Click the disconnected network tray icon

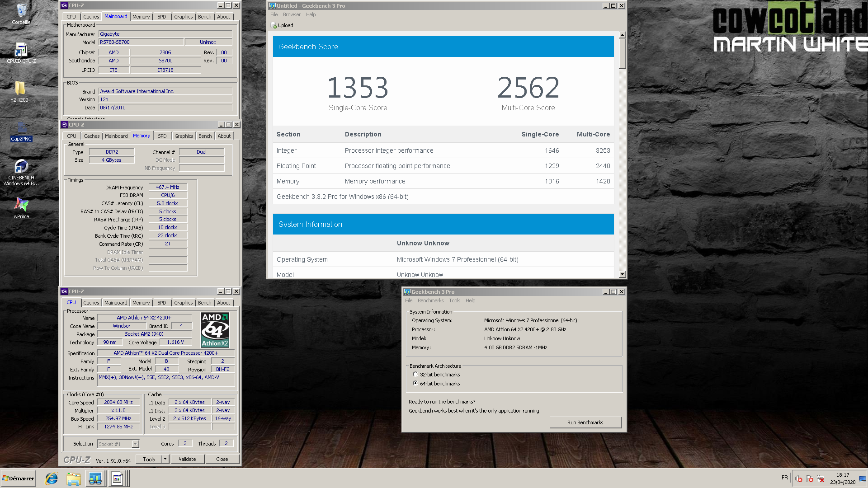click(x=821, y=479)
